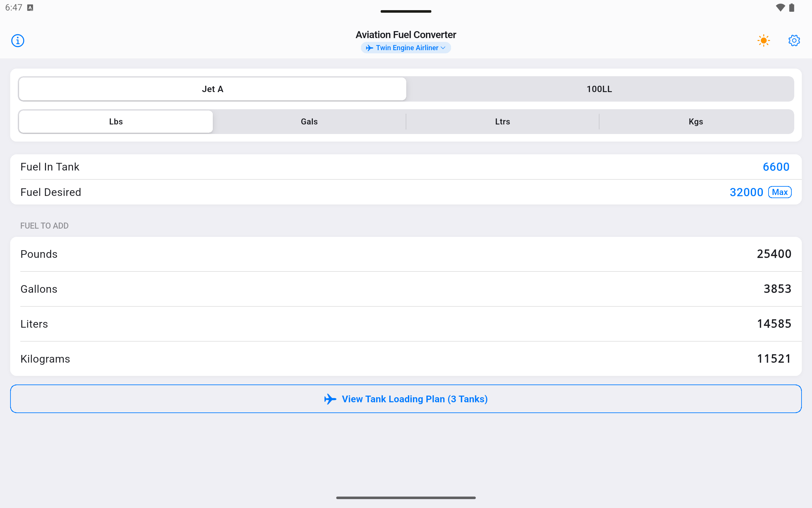Tap the Max fuel button
This screenshot has width=812, height=508.
click(780, 192)
